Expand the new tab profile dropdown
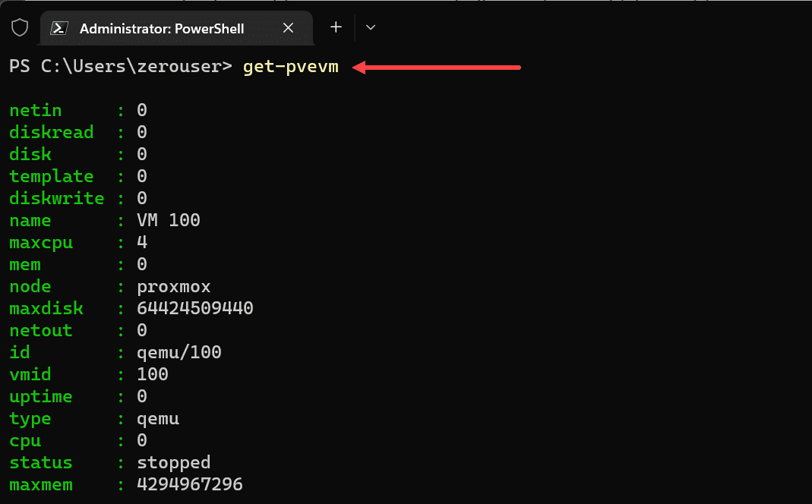 tap(371, 28)
